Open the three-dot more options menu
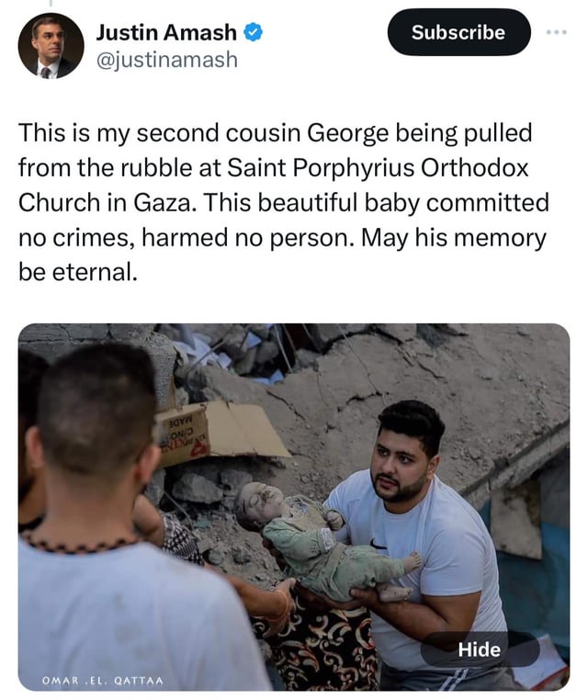The width and height of the screenshot is (588, 700). [557, 32]
